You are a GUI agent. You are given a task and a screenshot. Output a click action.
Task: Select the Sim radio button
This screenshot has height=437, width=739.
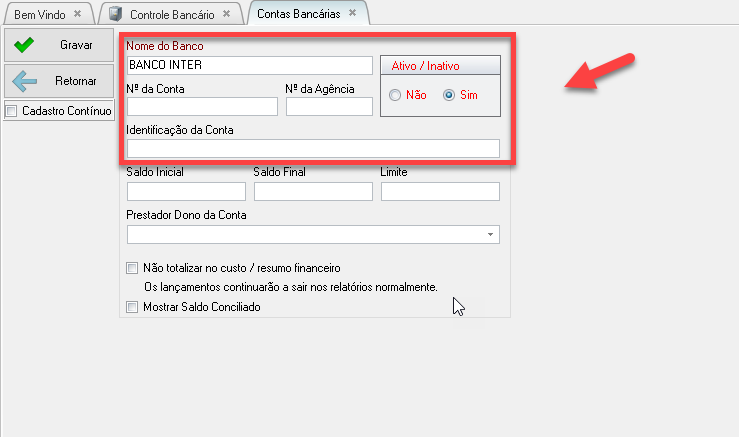point(449,95)
